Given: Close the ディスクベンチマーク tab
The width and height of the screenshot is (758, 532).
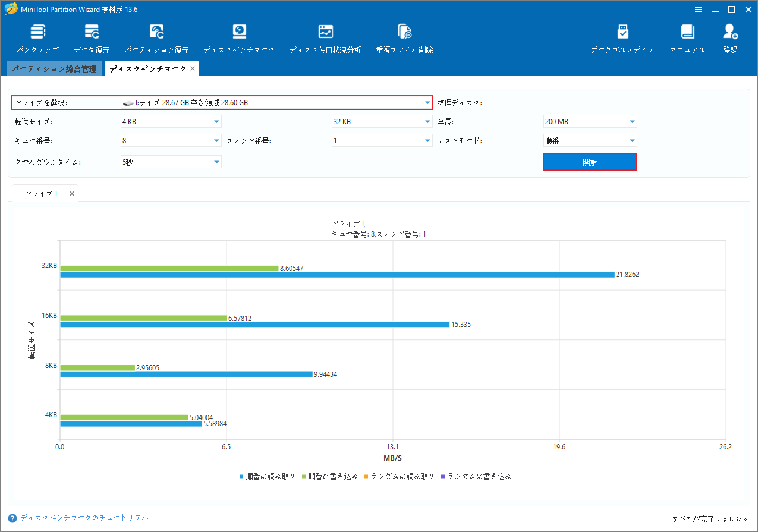Looking at the screenshot, I should tap(192, 69).
